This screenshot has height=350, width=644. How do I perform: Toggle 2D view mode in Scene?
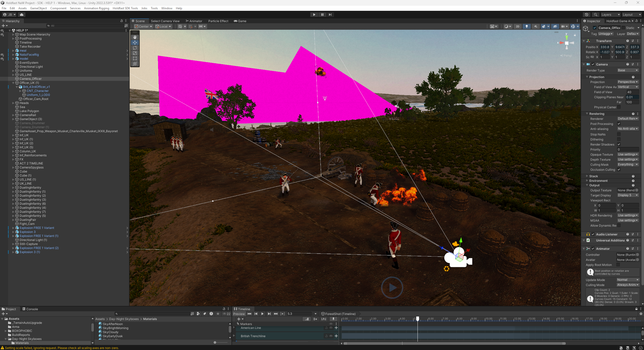click(517, 26)
